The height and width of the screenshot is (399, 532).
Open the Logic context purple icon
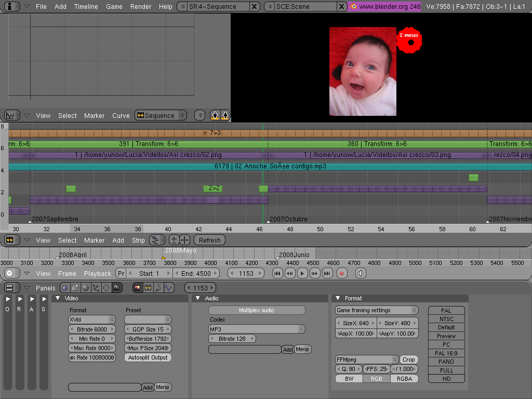(64, 287)
